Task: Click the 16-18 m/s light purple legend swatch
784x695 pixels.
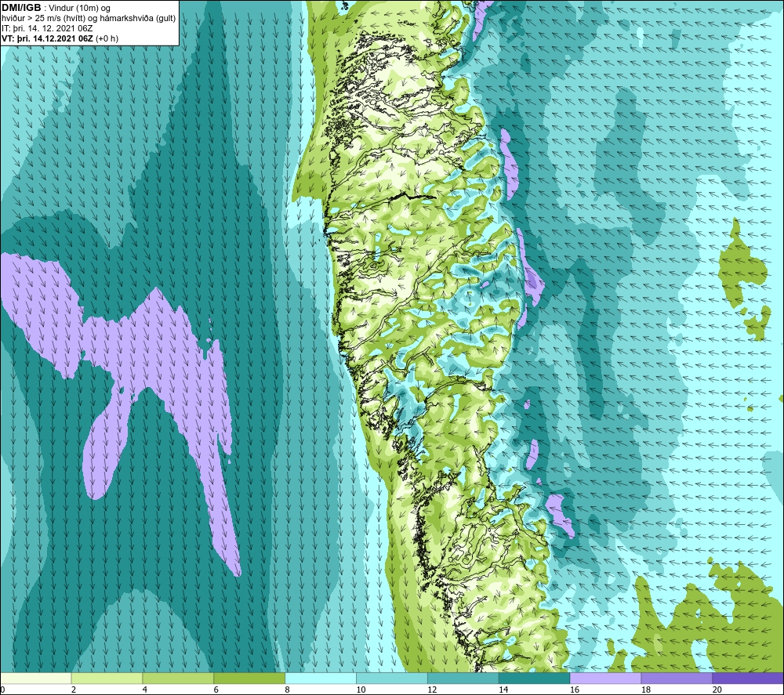Action: [605, 678]
